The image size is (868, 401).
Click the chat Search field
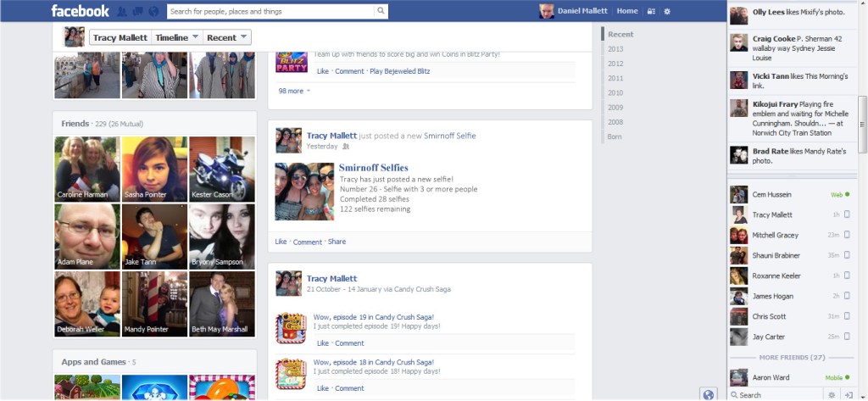coord(776,394)
